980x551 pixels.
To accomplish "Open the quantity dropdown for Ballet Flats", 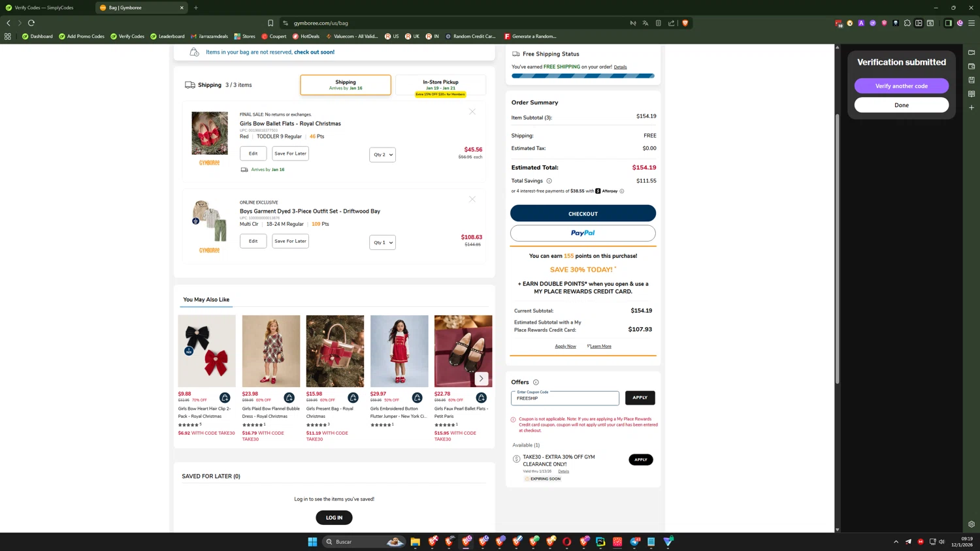I will click(x=382, y=155).
